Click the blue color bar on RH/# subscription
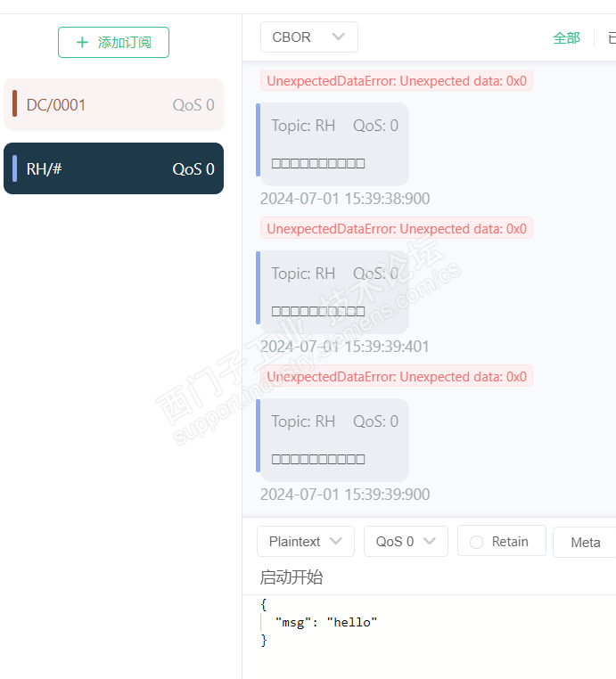The width and height of the screenshot is (616, 679). [x=15, y=168]
